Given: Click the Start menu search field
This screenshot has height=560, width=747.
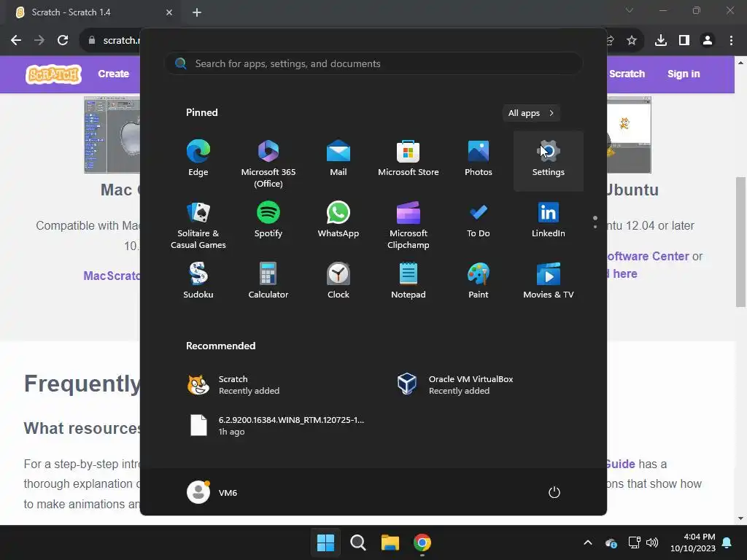Looking at the screenshot, I should 373,63.
